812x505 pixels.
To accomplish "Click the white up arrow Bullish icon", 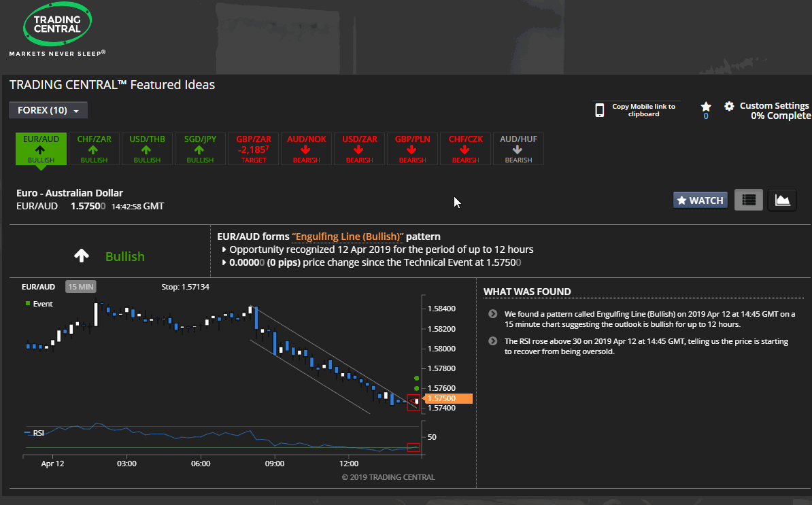I will pyautogui.click(x=82, y=256).
